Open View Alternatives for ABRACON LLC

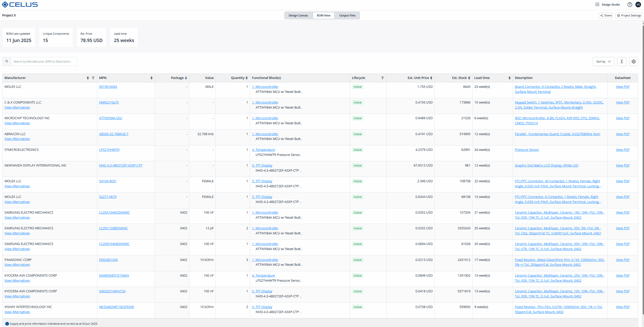(17, 139)
